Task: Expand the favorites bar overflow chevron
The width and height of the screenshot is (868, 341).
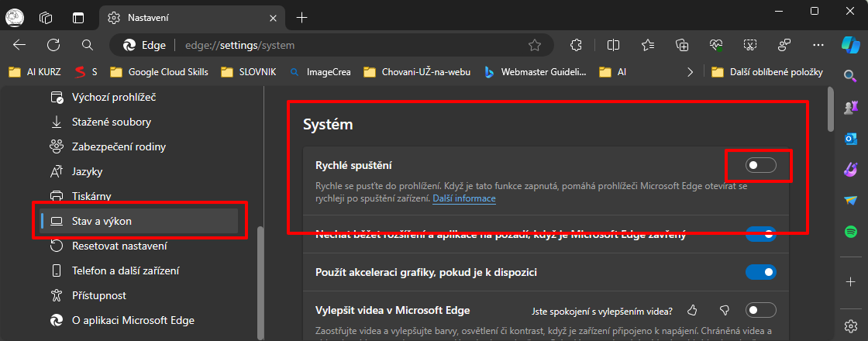Action: coord(691,72)
